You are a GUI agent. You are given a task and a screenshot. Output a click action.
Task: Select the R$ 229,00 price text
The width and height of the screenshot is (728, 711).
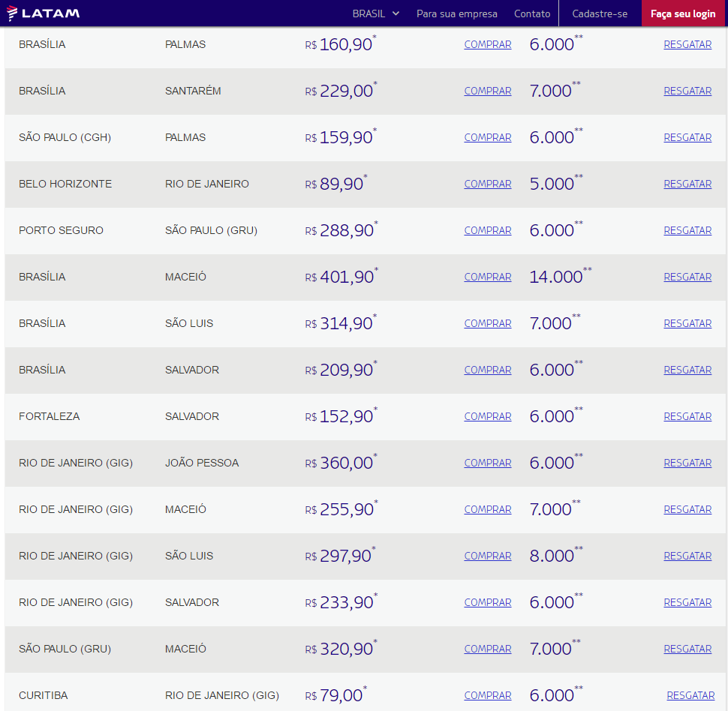pyautogui.click(x=341, y=91)
